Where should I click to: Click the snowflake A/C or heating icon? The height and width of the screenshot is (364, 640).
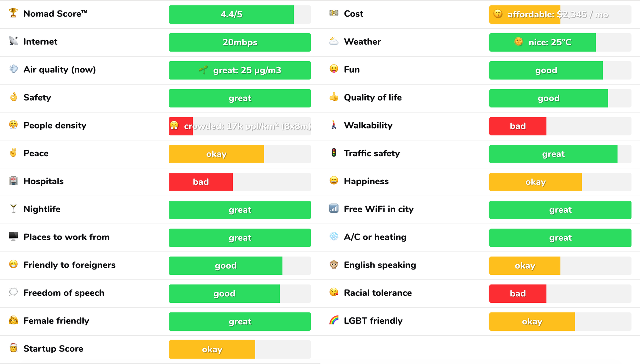(334, 237)
